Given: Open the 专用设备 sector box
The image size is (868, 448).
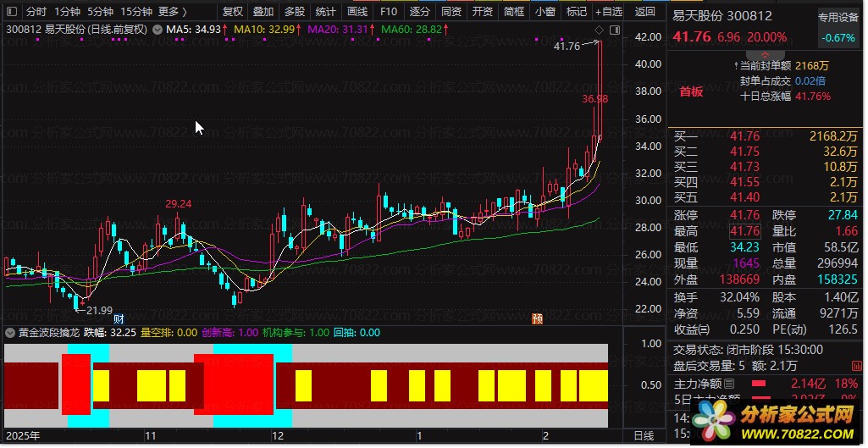Looking at the screenshot, I should (x=838, y=26).
